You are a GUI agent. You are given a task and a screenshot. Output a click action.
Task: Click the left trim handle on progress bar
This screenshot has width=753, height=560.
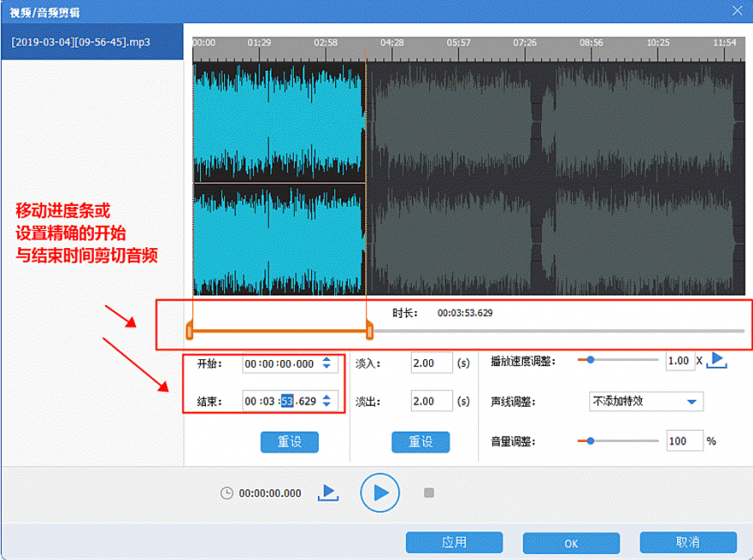tap(190, 331)
